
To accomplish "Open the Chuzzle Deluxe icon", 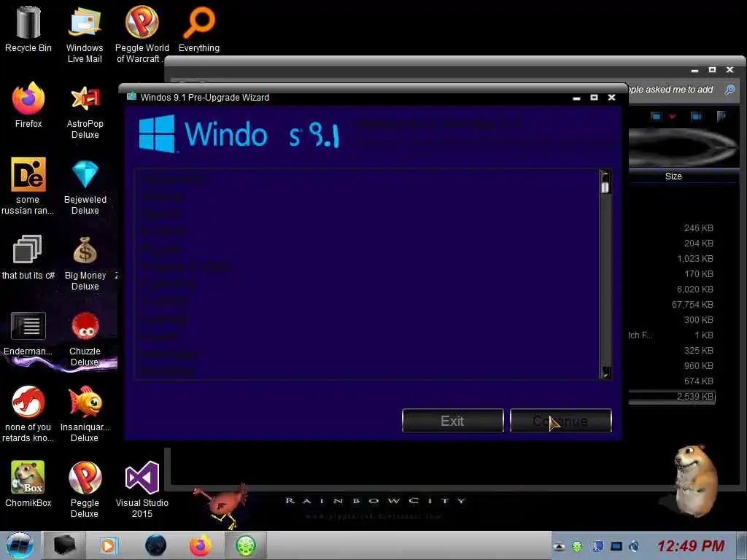I will [x=85, y=338].
